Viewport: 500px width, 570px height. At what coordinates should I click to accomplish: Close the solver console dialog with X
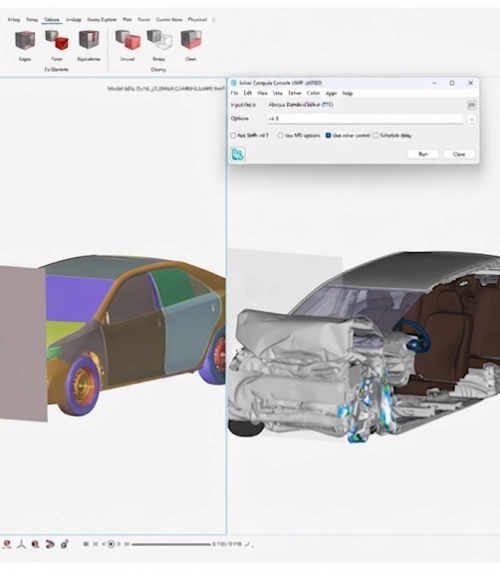[470, 83]
